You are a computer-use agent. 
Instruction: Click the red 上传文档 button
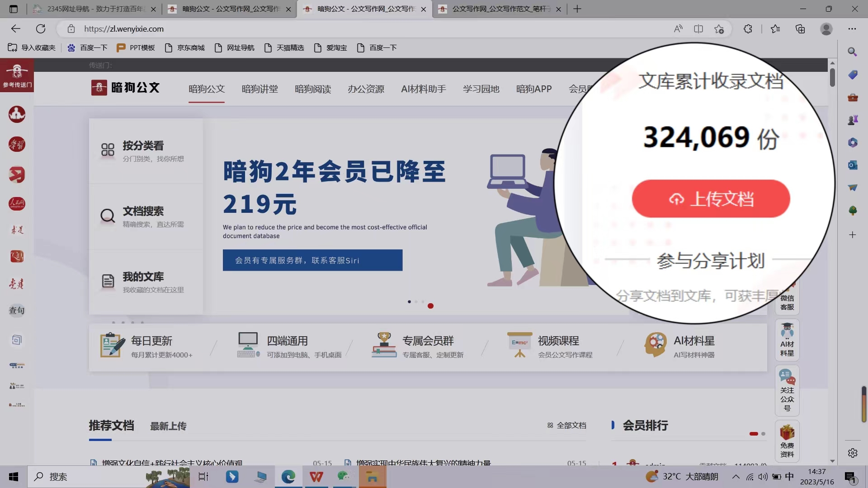point(711,199)
